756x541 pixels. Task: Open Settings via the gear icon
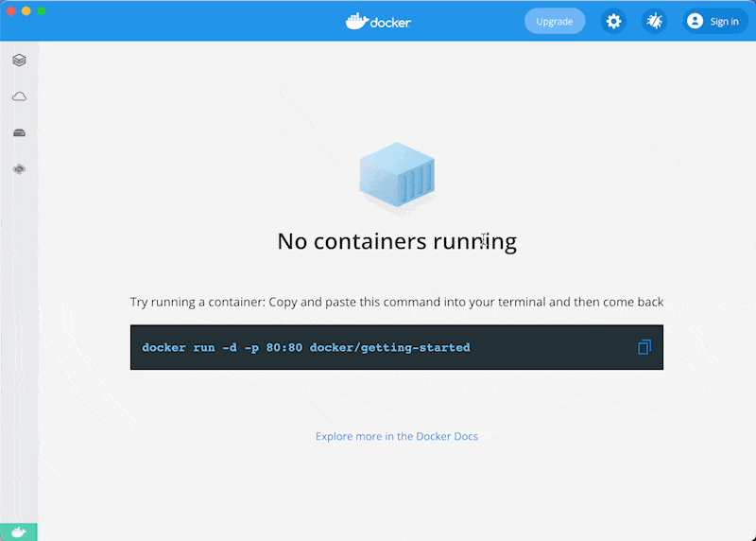coord(613,21)
